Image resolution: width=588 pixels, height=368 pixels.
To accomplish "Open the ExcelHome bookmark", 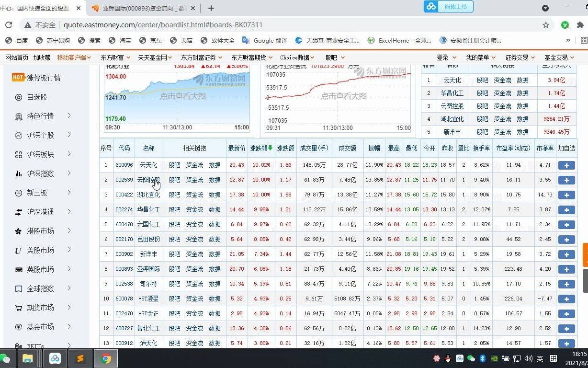I will point(399,41).
